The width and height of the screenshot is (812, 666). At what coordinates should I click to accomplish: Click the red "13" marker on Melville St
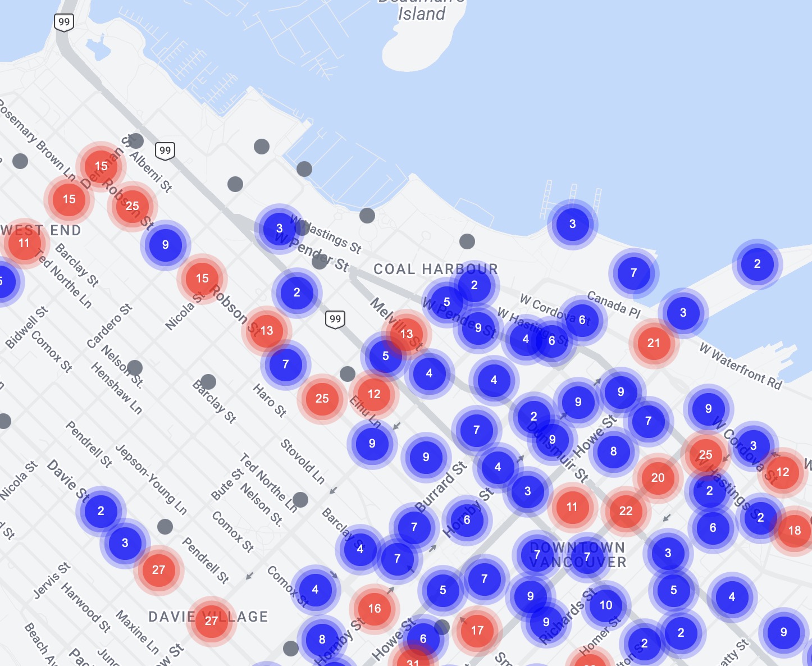coord(406,334)
